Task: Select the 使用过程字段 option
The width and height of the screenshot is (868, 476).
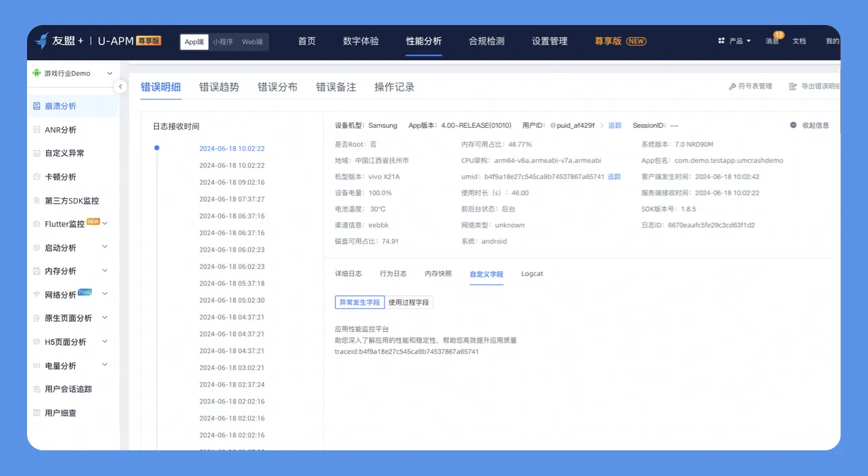Action: [x=408, y=302]
